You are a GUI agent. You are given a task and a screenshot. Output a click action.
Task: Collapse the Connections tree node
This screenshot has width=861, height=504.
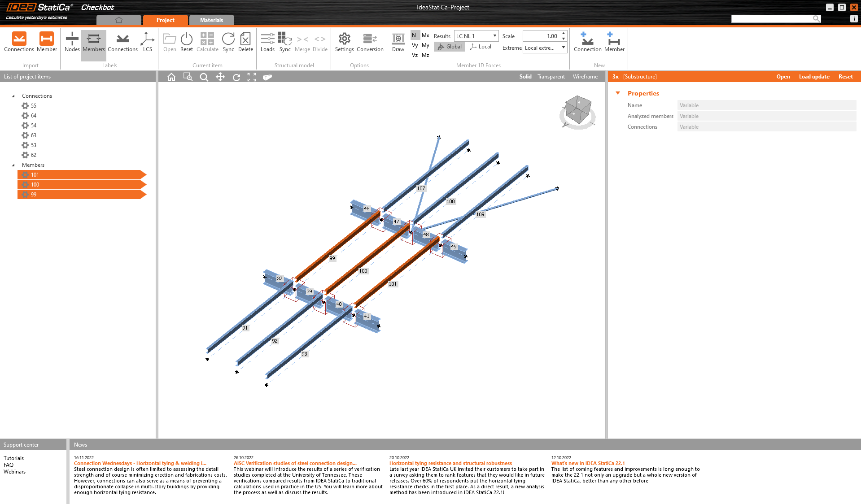coord(13,96)
